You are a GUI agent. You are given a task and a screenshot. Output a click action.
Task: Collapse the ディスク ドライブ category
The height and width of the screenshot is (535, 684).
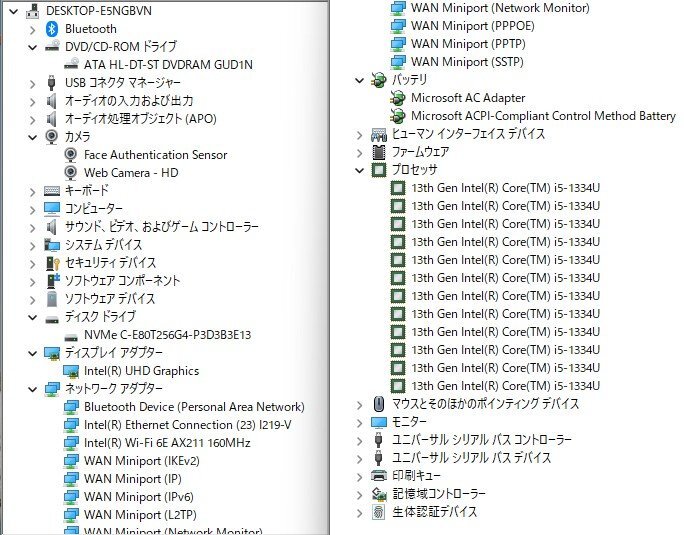click(33, 317)
